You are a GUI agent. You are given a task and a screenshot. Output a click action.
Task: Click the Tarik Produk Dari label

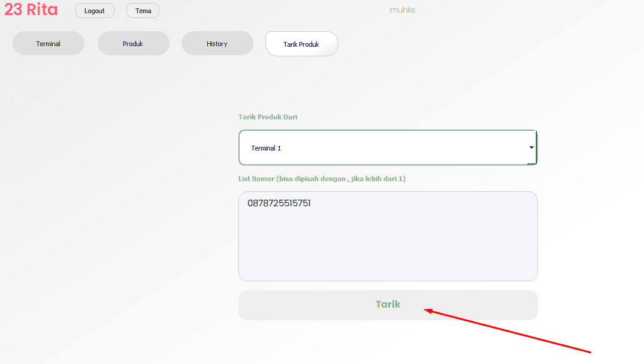pos(268,117)
